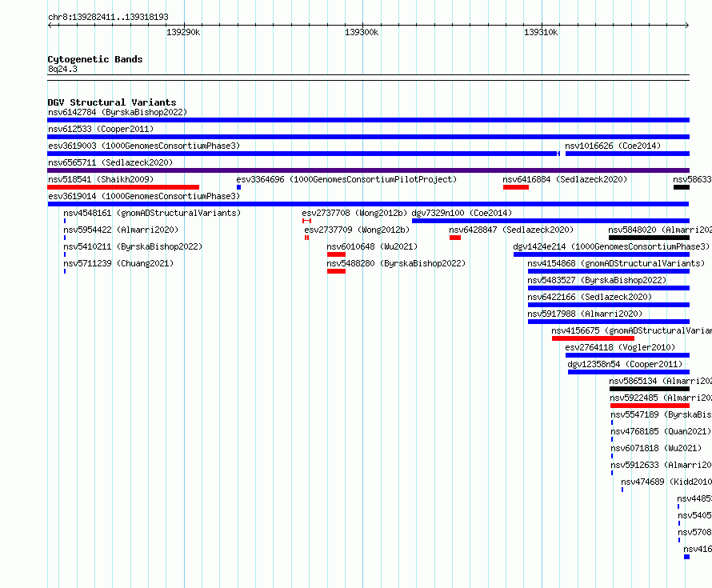Click the nsv6142784 (ByrskaBishop2022) variant label

(x=118, y=112)
